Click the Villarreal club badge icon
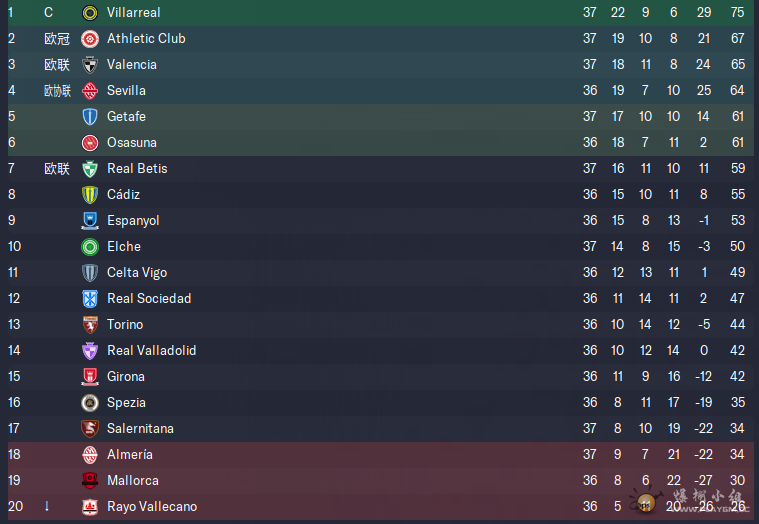The width and height of the screenshot is (759, 524). 90,13
